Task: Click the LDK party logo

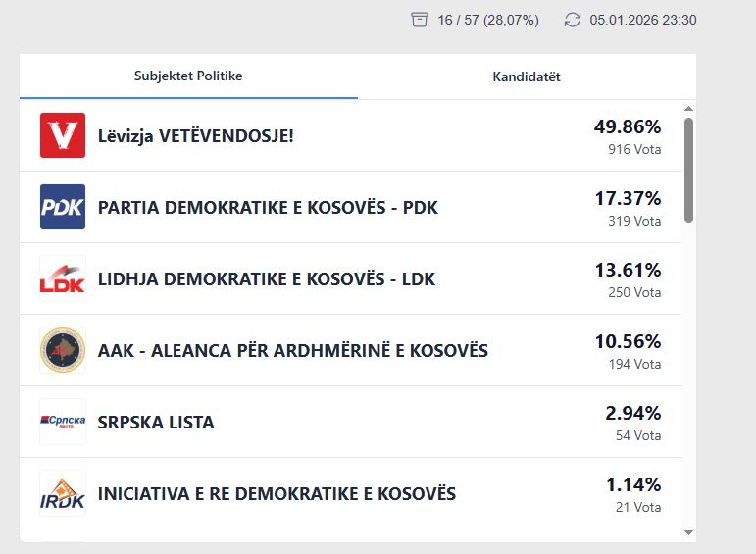Action: (x=63, y=278)
